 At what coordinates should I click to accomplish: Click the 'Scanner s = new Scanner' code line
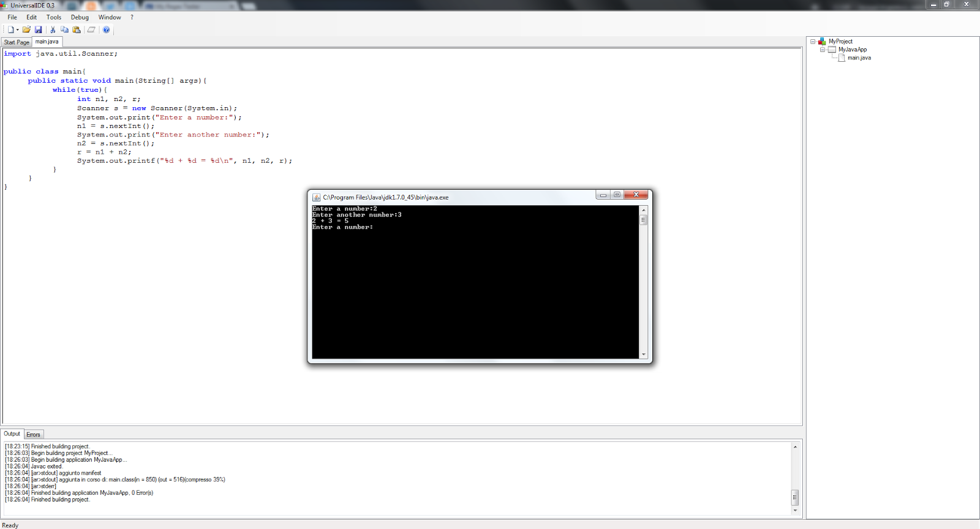(x=157, y=108)
